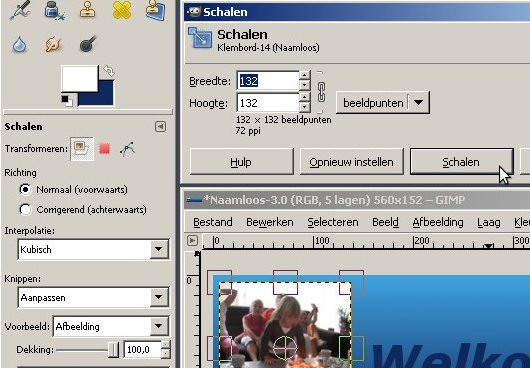Click the scale center crosshair handle

pyautogui.click(x=285, y=347)
